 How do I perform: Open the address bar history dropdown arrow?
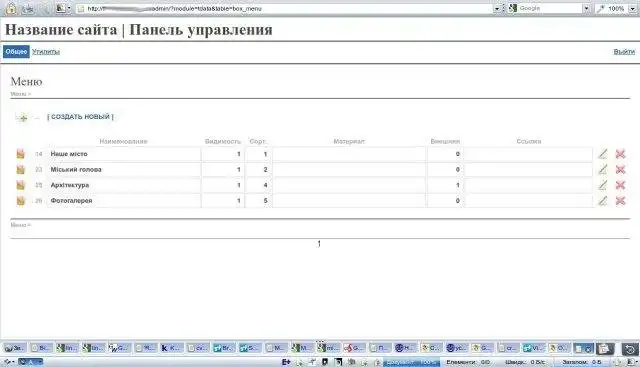click(x=497, y=9)
